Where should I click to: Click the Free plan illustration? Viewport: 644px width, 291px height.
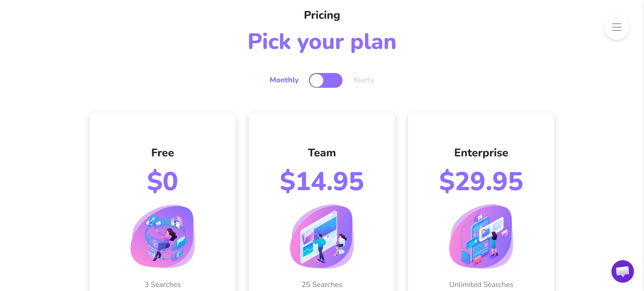coord(163,236)
